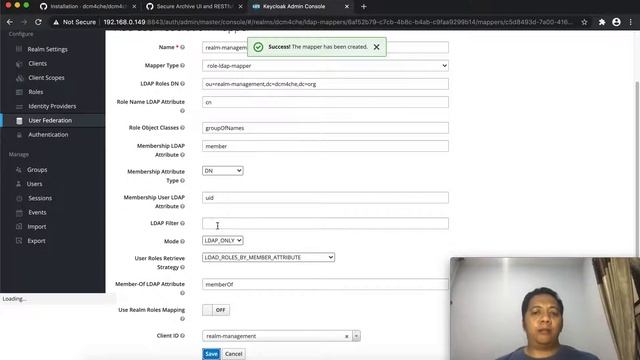
Task: Click the Cancel button
Action: (233, 354)
